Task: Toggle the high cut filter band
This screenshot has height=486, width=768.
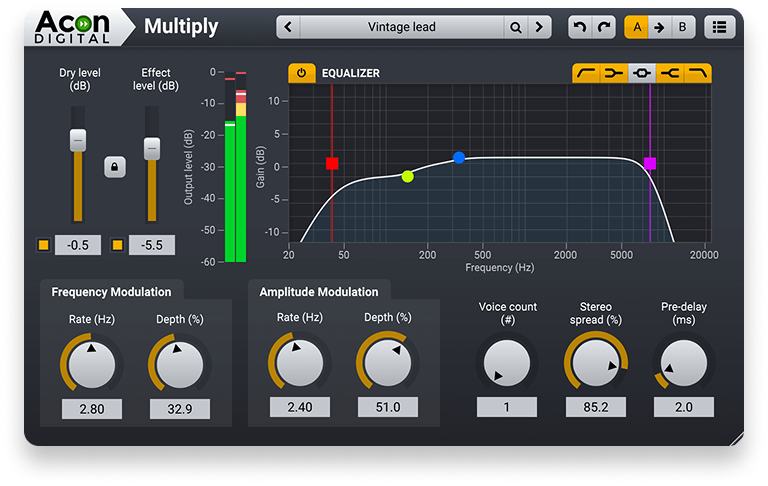Action: click(697, 73)
